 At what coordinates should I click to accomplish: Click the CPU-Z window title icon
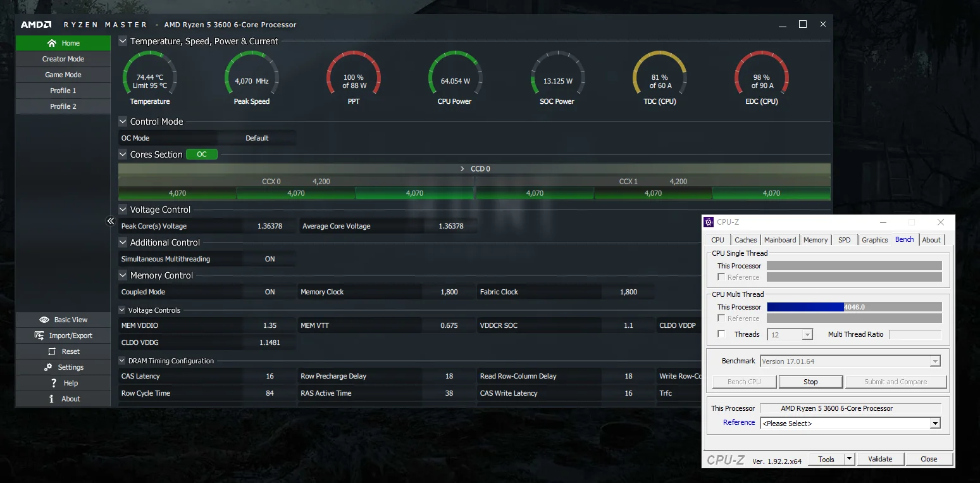click(x=709, y=222)
